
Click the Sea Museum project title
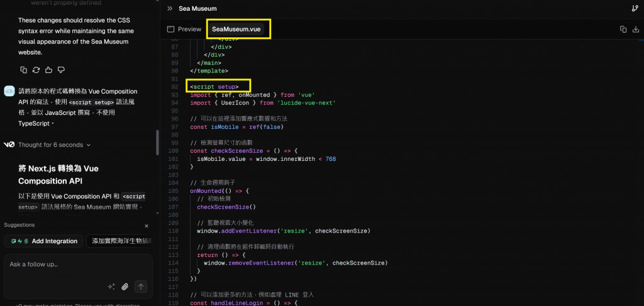pos(197,8)
